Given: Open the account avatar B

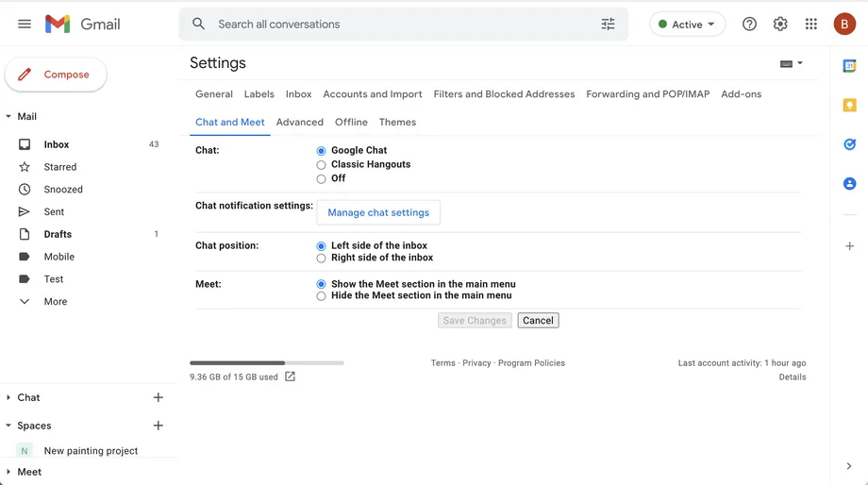Looking at the screenshot, I should 844,24.
